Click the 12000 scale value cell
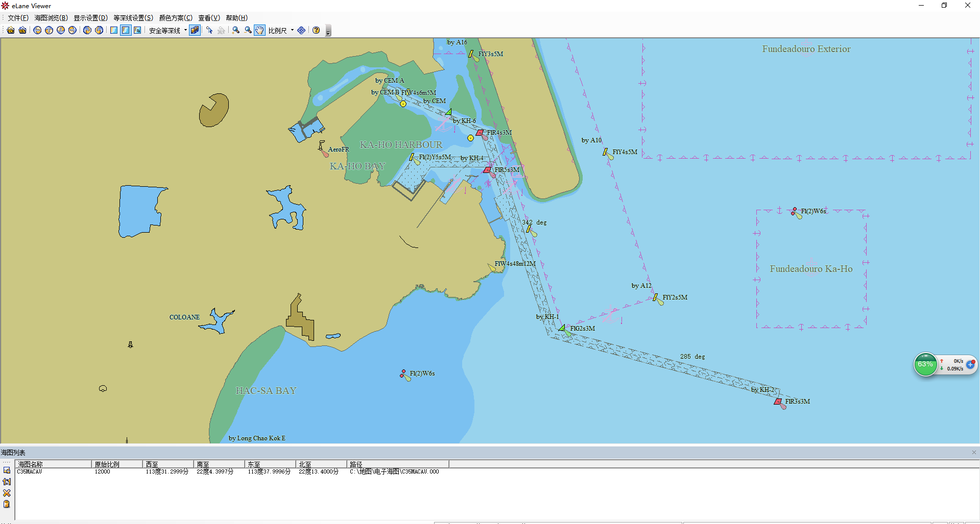 point(102,472)
